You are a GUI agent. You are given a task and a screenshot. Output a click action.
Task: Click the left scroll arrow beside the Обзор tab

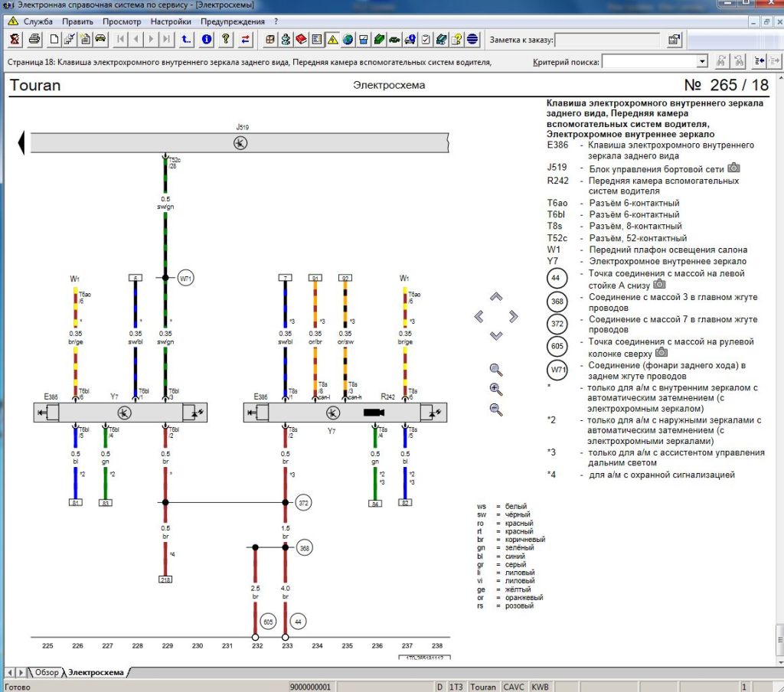(x=10, y=673)
